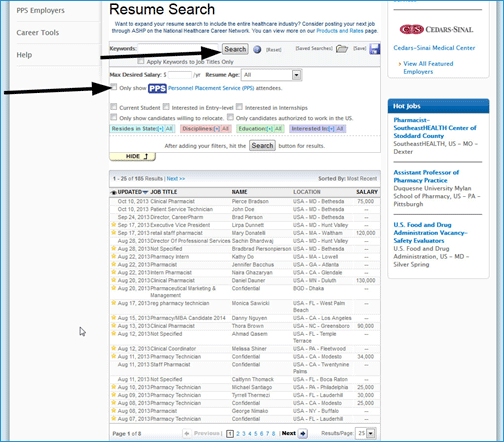Open the Saved Searches folder icon
504x442 pixels.
pyautogui.click(x=342, y=49)
